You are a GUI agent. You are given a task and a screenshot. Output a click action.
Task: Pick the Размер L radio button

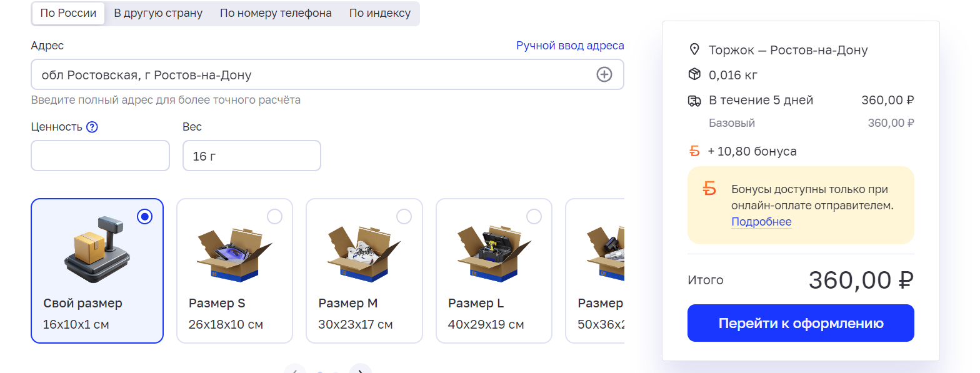[x=534, y=217]
